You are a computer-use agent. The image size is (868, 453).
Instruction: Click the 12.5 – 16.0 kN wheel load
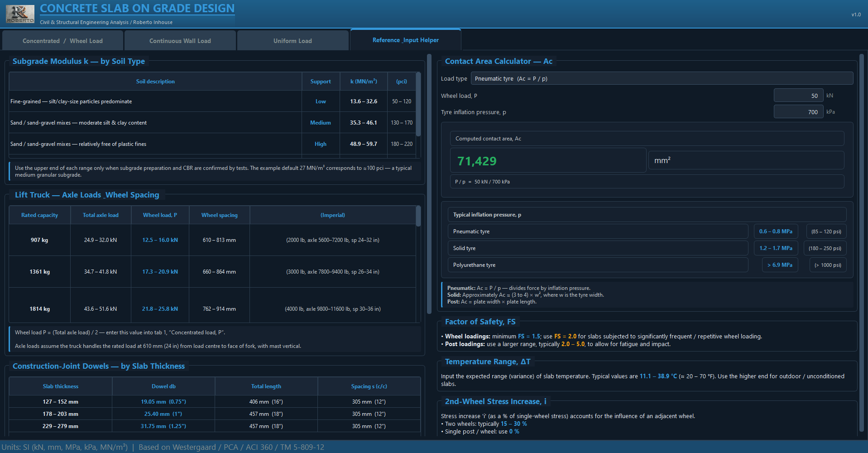pyautogui.click(x=160, y=240)
